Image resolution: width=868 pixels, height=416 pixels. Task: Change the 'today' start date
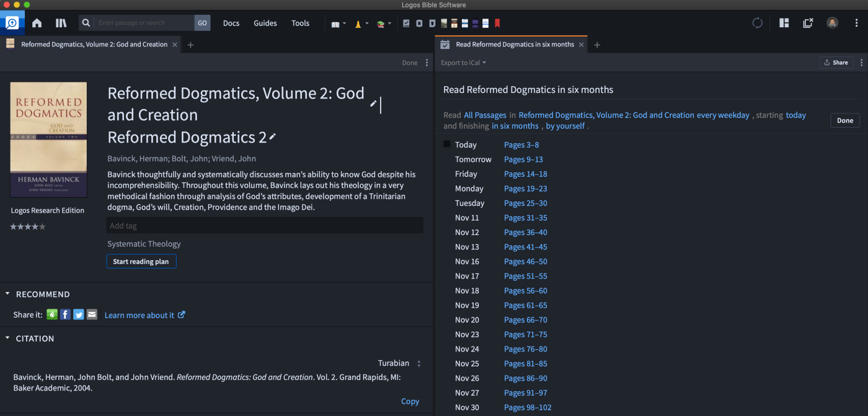[796, 115]
